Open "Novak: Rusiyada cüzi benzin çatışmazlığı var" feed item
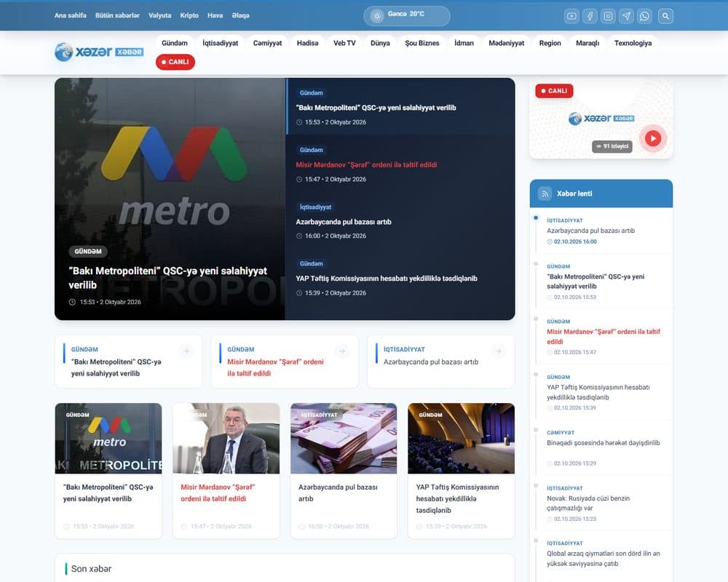This screenshot has width=728, height=582. pos(588,503)
